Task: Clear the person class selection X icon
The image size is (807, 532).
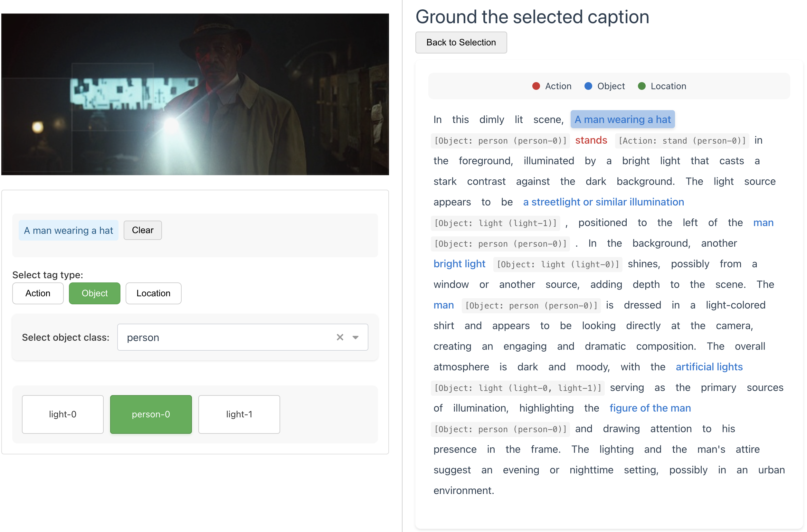Action: (340, 337)
